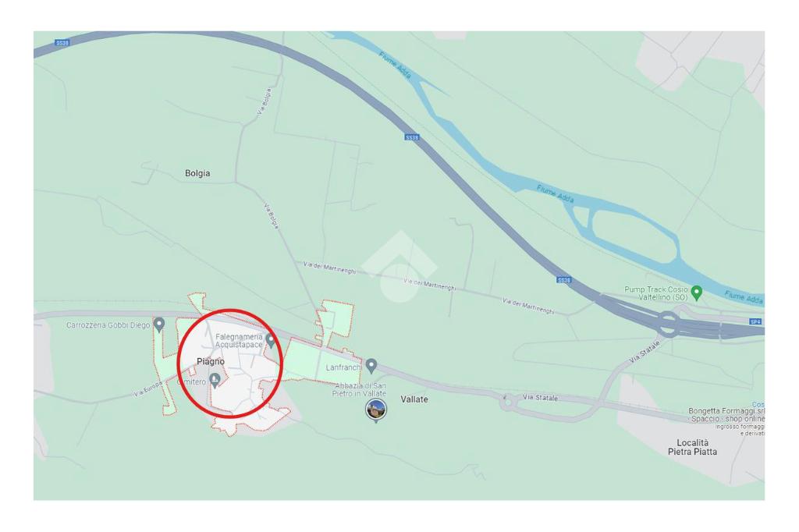Viewport: 799px width, 532px height.
Task: Select the Vallate place name
Action: pos(414,399)
